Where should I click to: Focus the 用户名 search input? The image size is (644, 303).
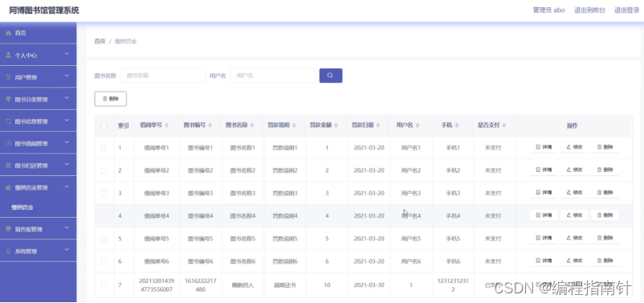[x=273, y=76]
